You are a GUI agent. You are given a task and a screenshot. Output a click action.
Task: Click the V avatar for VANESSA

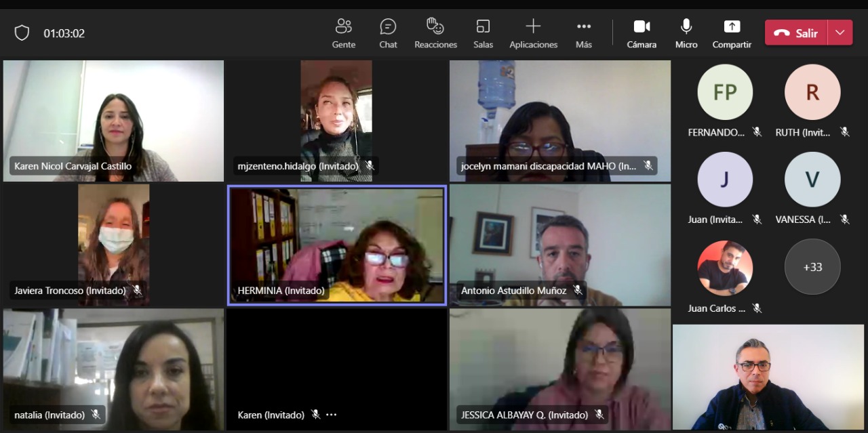(812, 179)
